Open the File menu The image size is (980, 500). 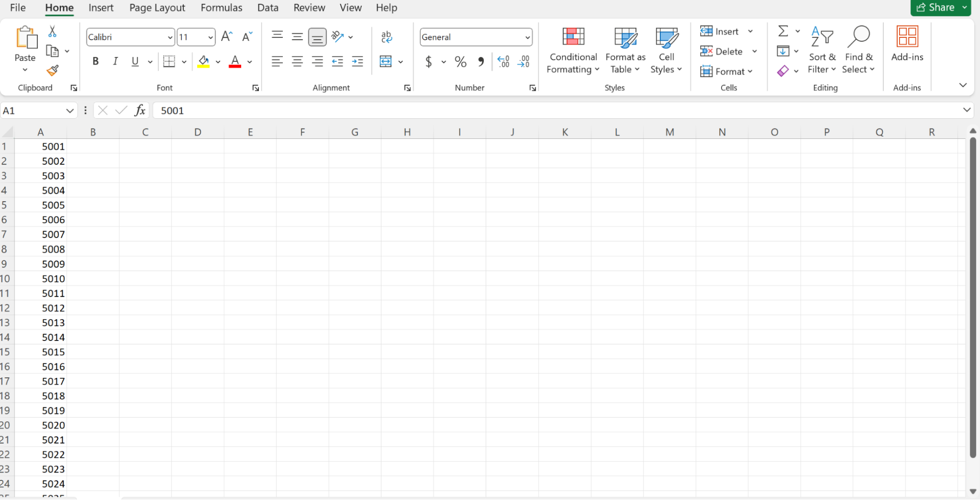(x=18, y=8)
